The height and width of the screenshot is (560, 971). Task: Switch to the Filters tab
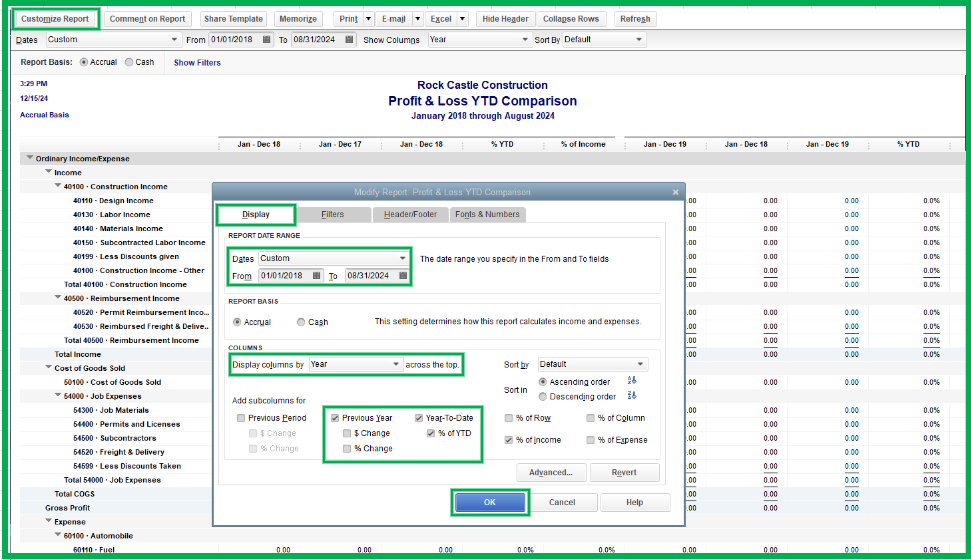[333, 214]
